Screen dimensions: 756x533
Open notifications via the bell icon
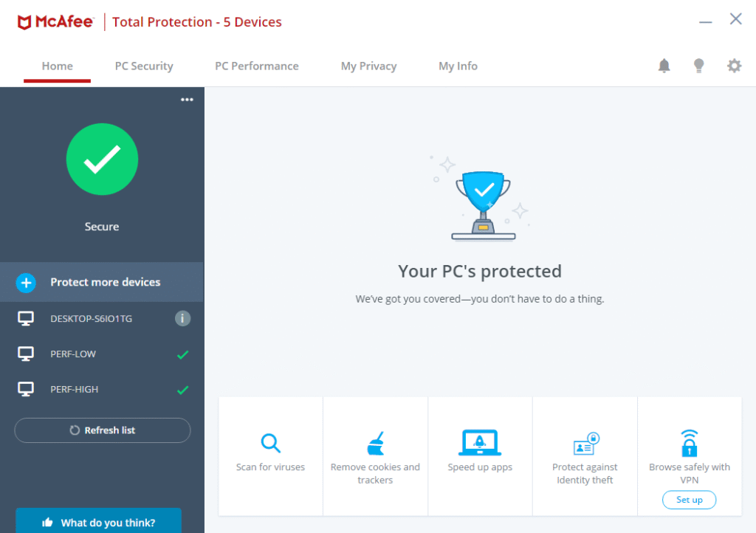point(664,66)
